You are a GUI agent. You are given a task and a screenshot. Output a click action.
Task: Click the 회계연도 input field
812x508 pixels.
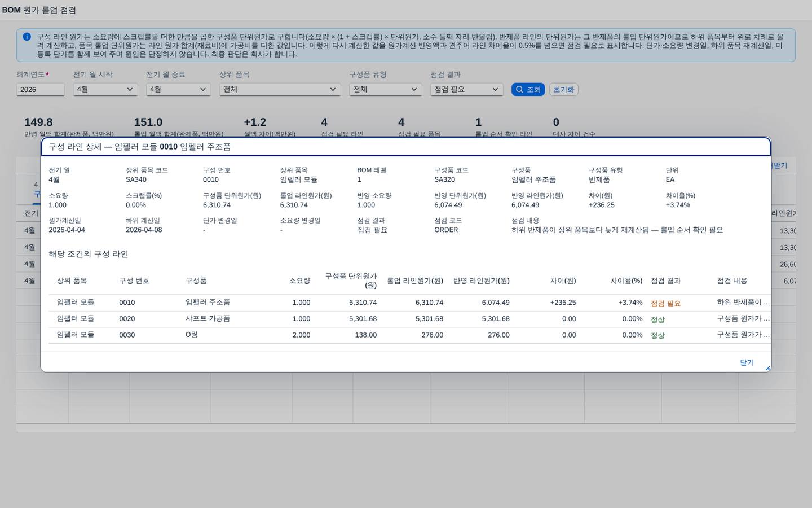point(41,90)
